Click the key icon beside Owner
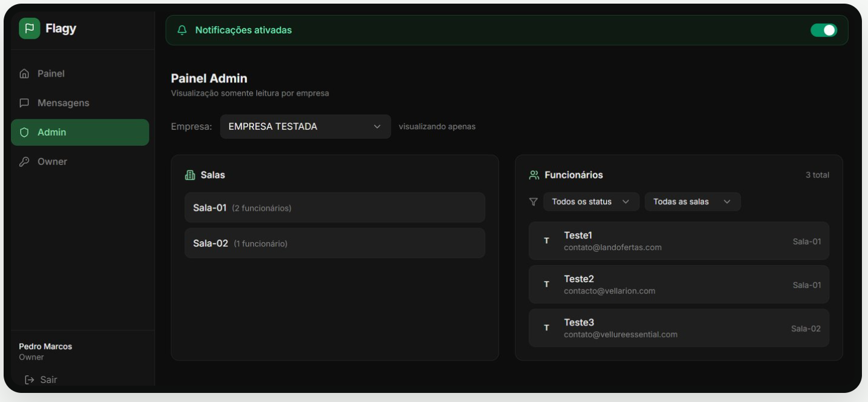The height and width of the screenshot is (402, 868). (x=24, y=162)
